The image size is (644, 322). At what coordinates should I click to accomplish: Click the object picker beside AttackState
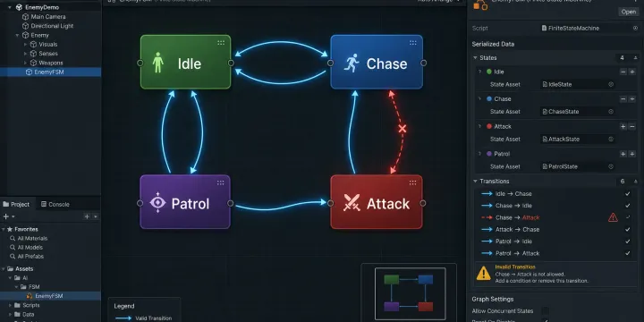[611, 140]
